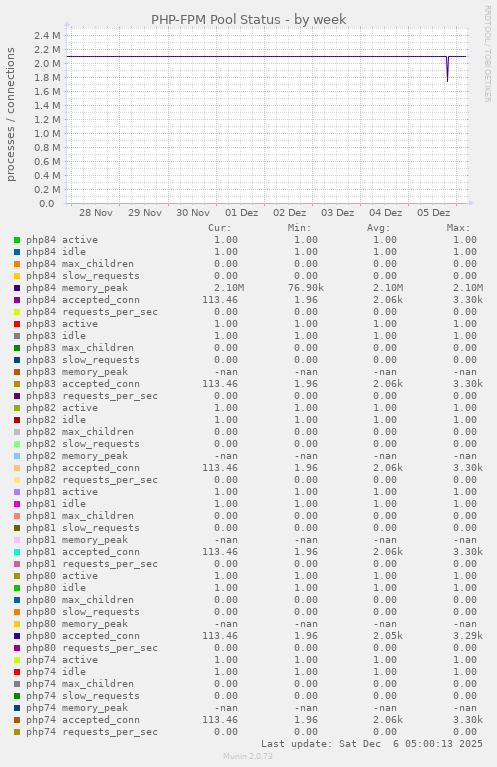Select php81 active legend label
Screen dimensions: 497x767
click(62, 492)
